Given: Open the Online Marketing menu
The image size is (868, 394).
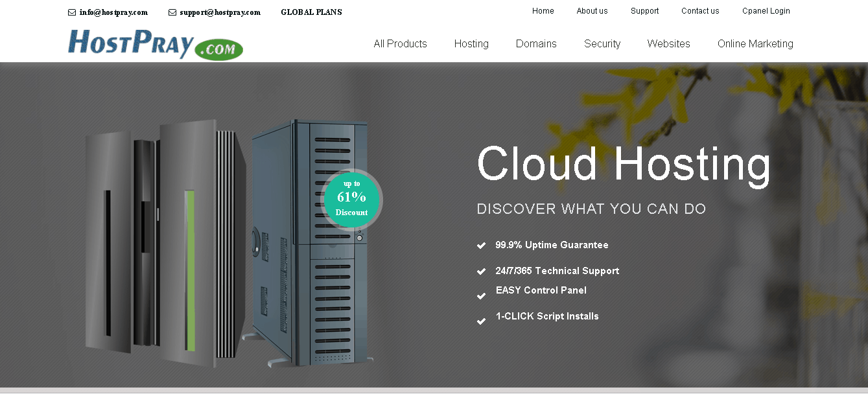Looking at the screenshot, I should [755, 44].
